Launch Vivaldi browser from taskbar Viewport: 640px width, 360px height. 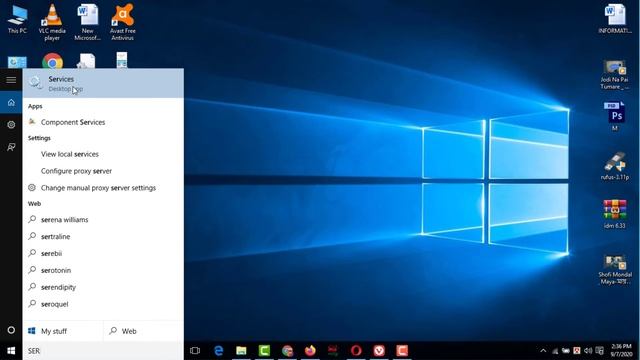[379, 351]
